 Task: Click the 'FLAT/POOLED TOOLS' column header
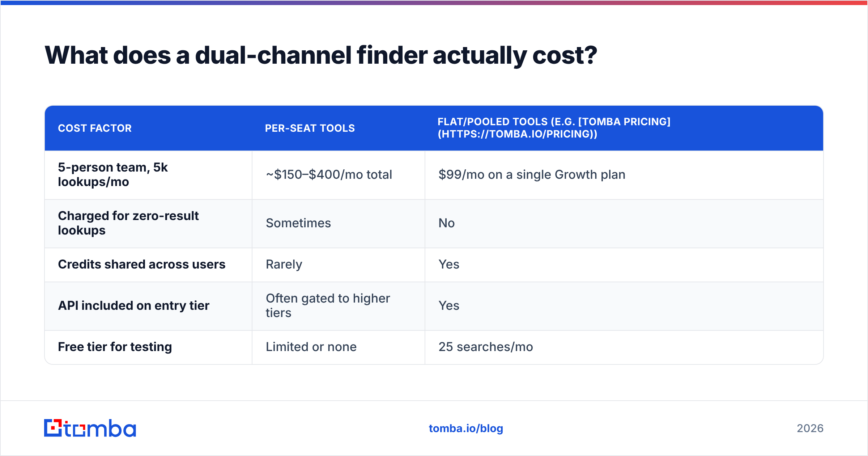pyautogui.click(x=624, y=128)
